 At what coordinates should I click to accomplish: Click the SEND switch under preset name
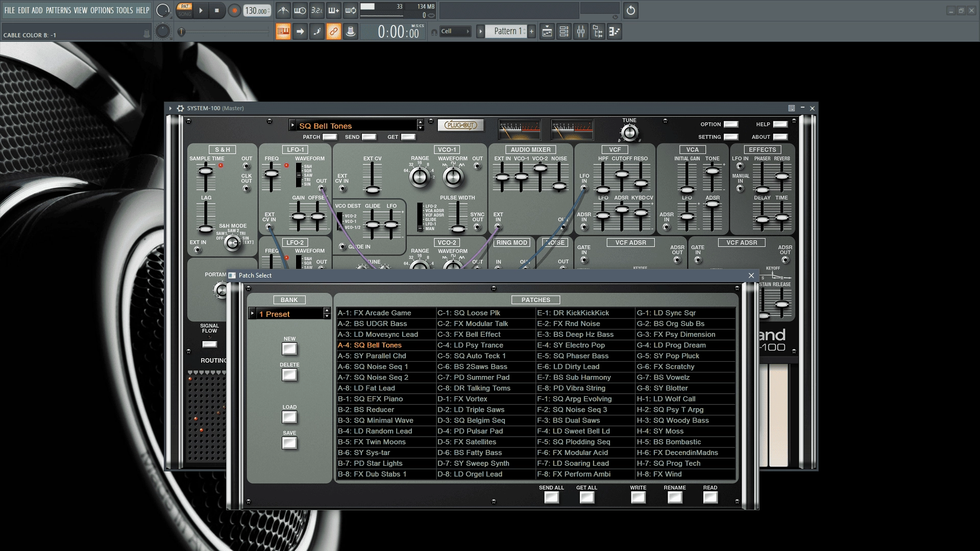[369, 137]
